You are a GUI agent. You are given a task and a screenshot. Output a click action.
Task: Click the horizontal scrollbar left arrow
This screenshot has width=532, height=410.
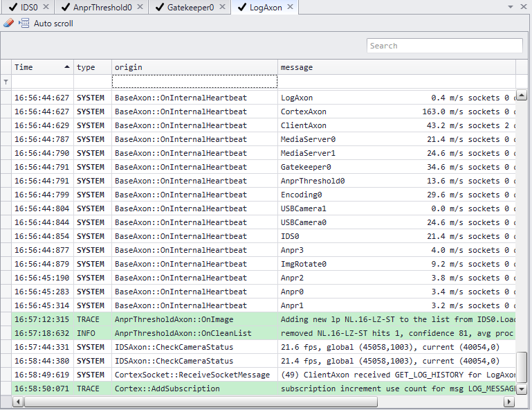pos(18,402)
